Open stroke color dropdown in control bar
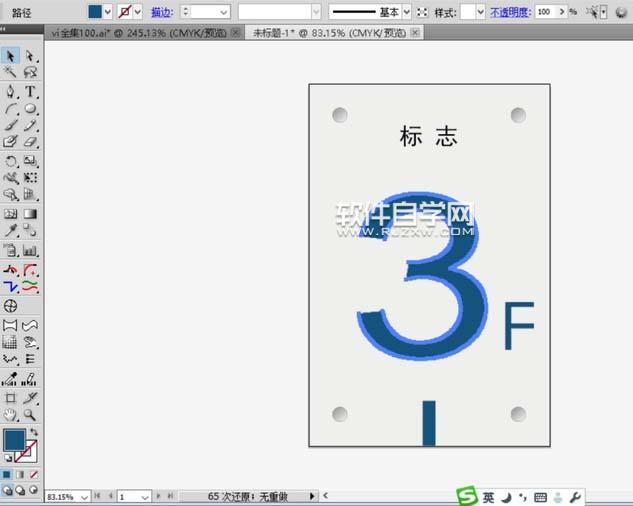Screen dimensions: 633x506 138,12
